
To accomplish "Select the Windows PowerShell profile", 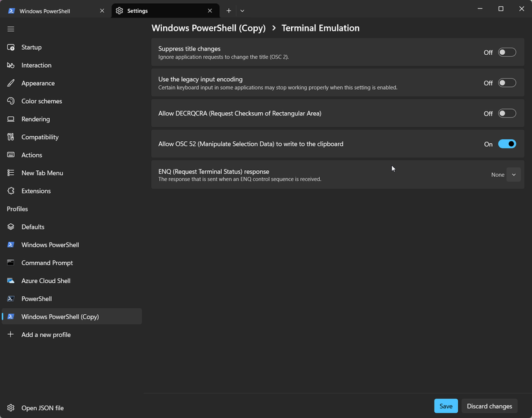I will click(72, 245).
